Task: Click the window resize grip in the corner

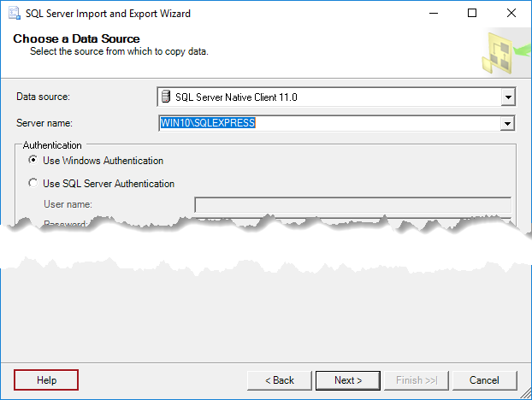Action: point(526,394)
